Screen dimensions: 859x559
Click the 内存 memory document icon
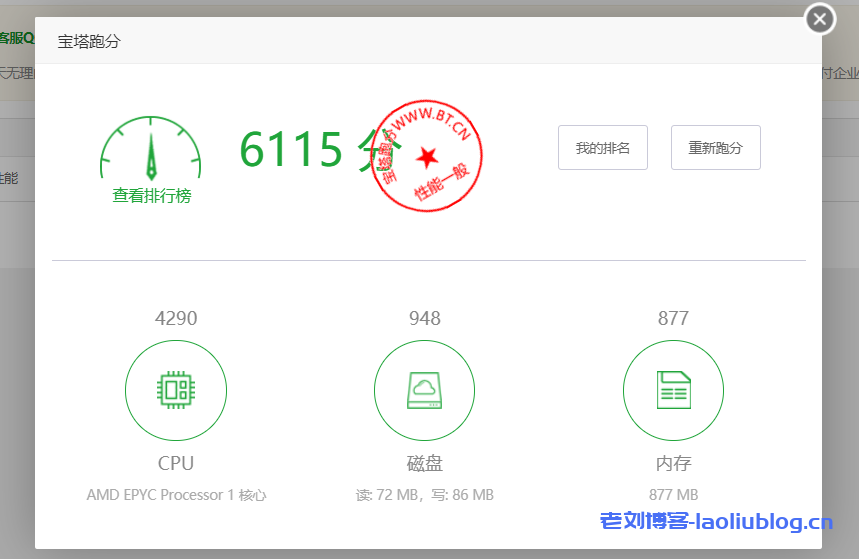point(673,390)
